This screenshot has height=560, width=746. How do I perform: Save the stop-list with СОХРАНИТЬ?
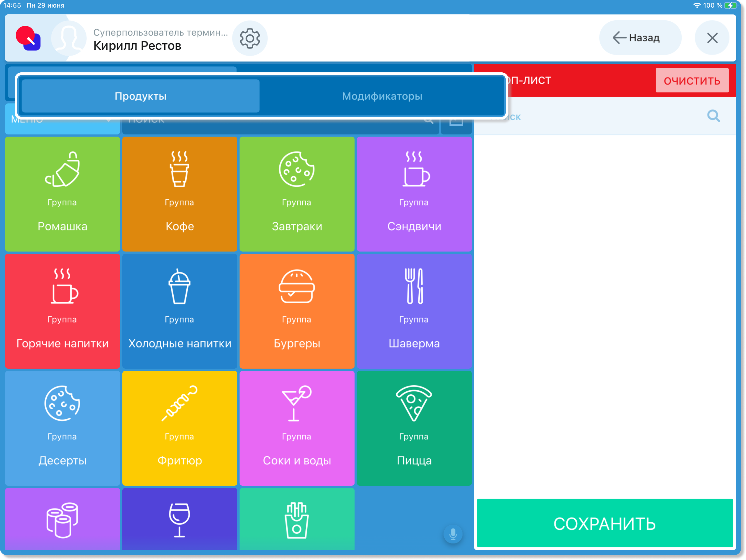pos(604,523)
